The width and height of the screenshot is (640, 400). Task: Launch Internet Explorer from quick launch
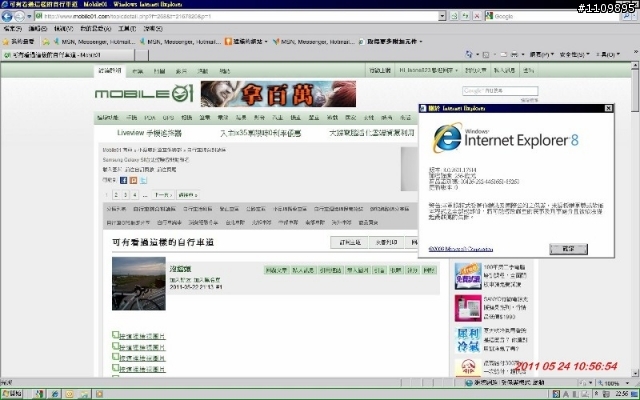click(54, 394)
